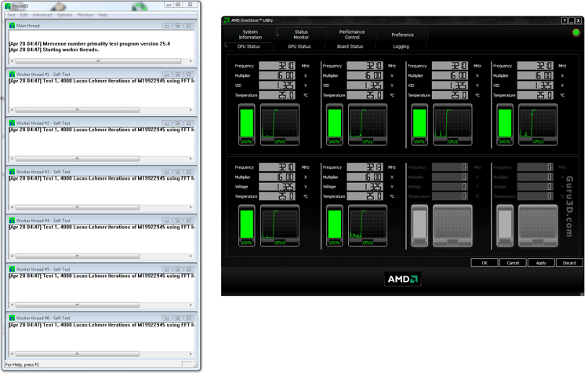Screen dimensions: 588x376
Task: Switch to the Performance Control tab
Action: pos(351,35)
